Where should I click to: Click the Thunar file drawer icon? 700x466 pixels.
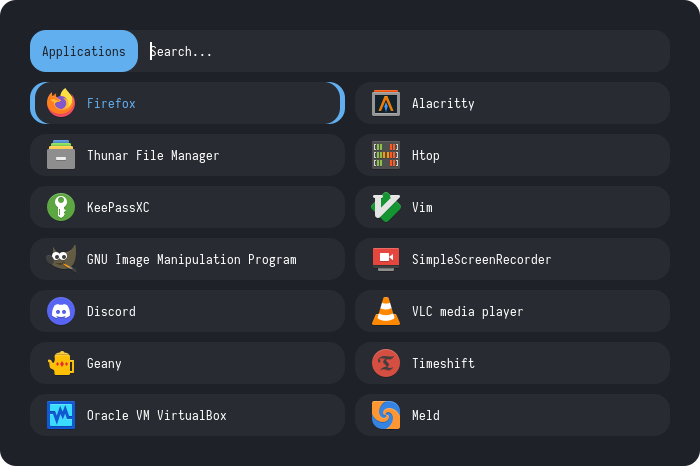[61, 155]
